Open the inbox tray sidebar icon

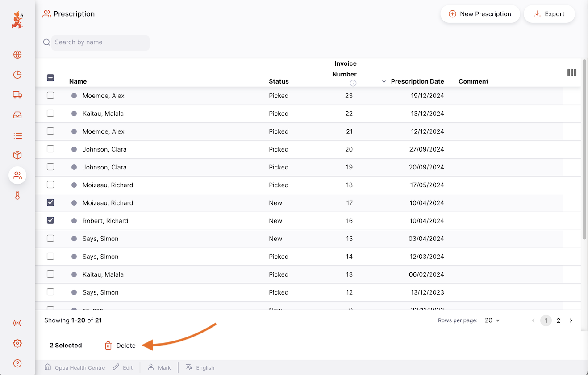17,115
